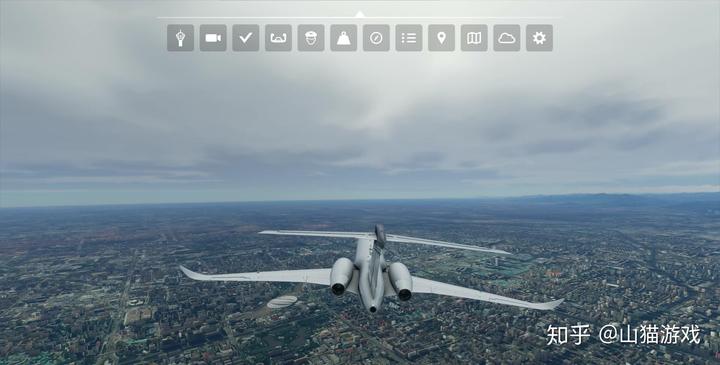Click the aircraft's left engine

coord(341,276)
